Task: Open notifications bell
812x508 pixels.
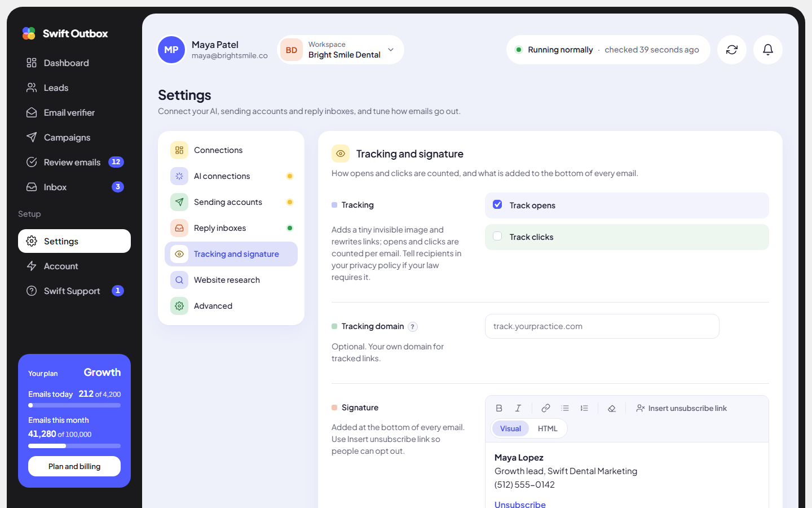Action: pyautogui.click(x=768, y=50)
